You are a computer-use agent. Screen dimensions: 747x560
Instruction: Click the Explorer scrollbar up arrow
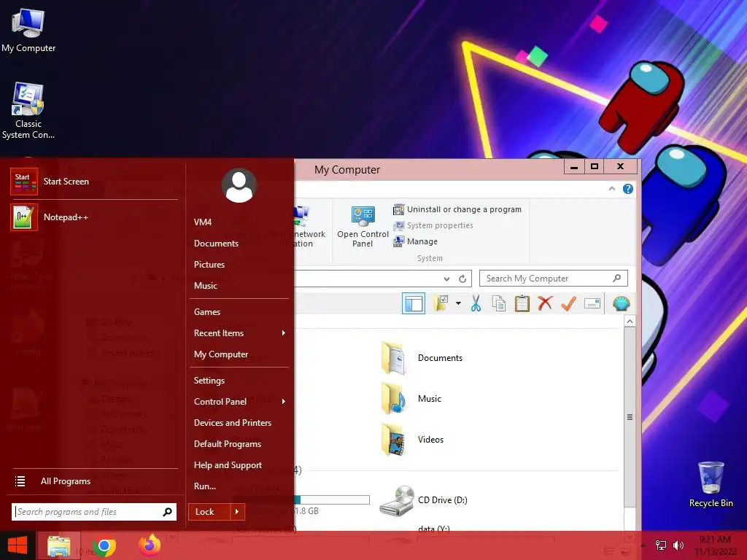point(630,322)
